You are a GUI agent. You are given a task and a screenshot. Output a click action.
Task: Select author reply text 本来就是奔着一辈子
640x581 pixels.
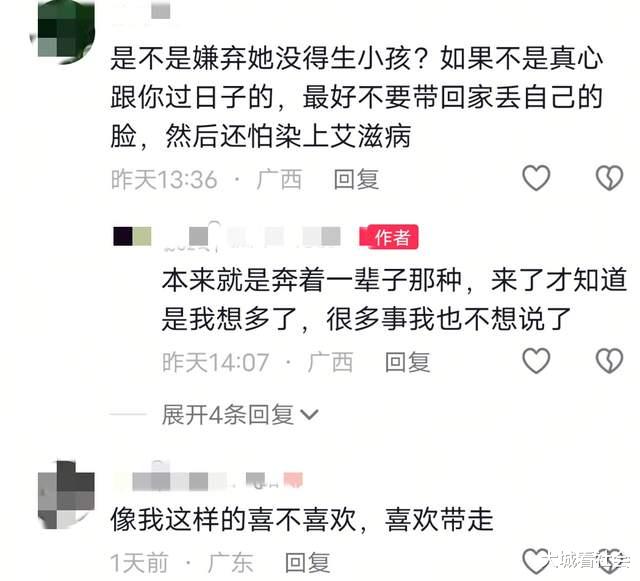[394, 299]
